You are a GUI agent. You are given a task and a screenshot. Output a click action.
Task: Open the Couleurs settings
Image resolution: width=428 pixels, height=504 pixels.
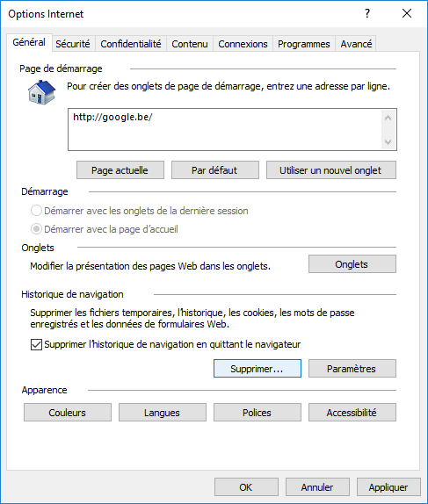click(x=68, y=413)
